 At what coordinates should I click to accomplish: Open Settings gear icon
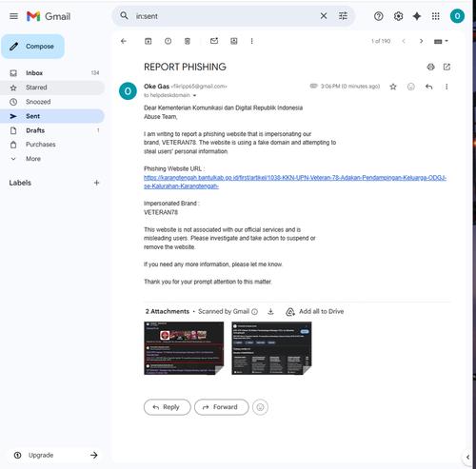[x=398, y=16]
